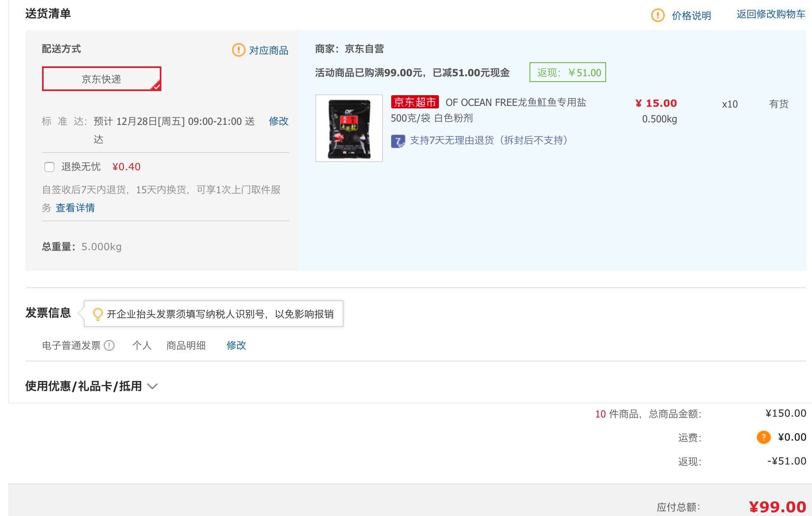Tick the 退换无忧 checkbox
Screen dimensions: 812x516
click(49, 167)
